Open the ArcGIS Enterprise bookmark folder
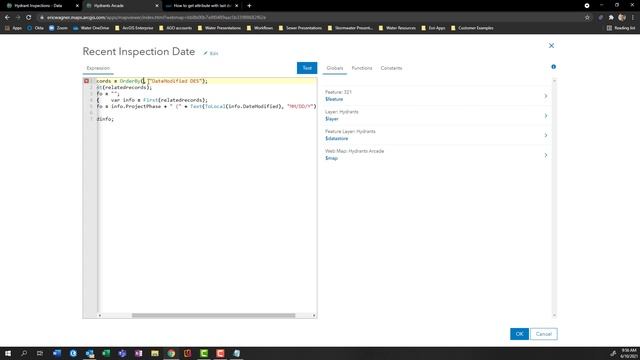Viewport: 640px width, 360px height. point(134,28)
